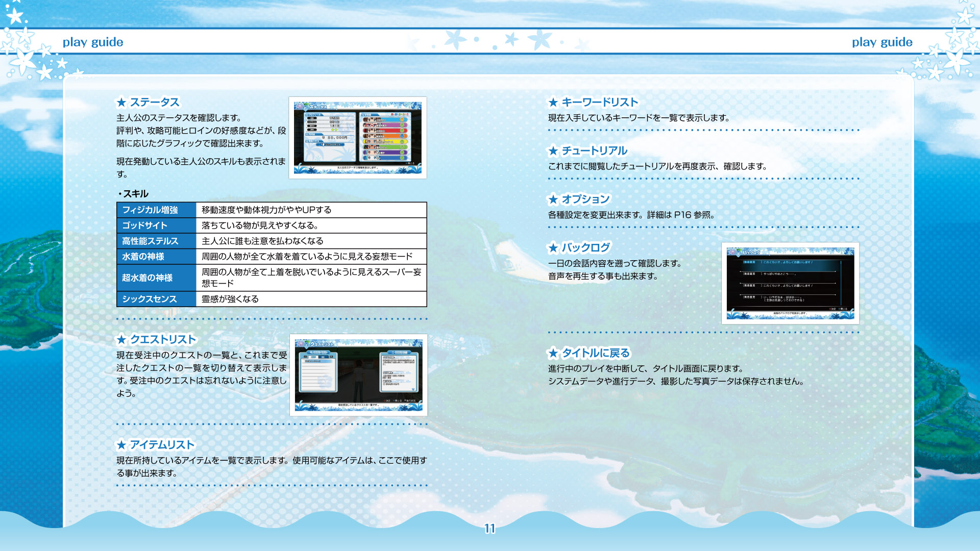Click the star icon beside チュートリアル heading
Viewport: 980px width, 551px height.
tap(553, 151)
